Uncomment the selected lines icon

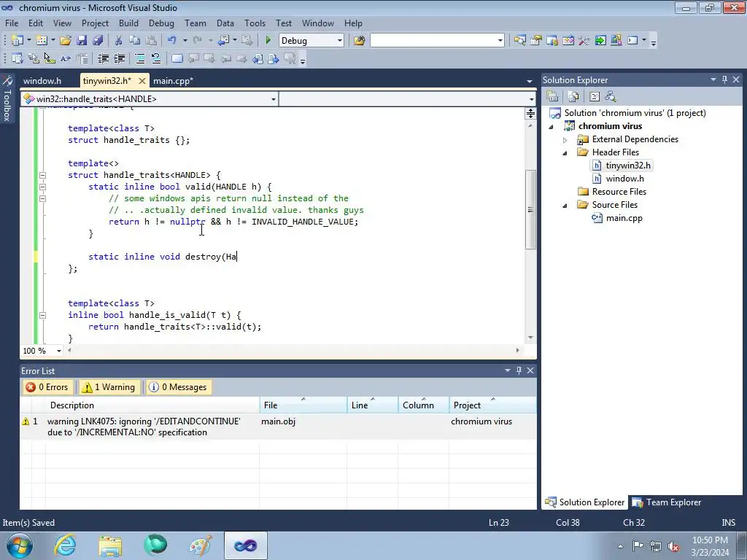point(156,58)
